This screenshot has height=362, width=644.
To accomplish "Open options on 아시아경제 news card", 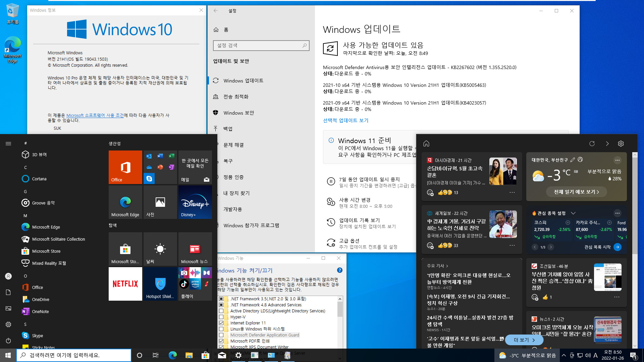I will (512, 192).
